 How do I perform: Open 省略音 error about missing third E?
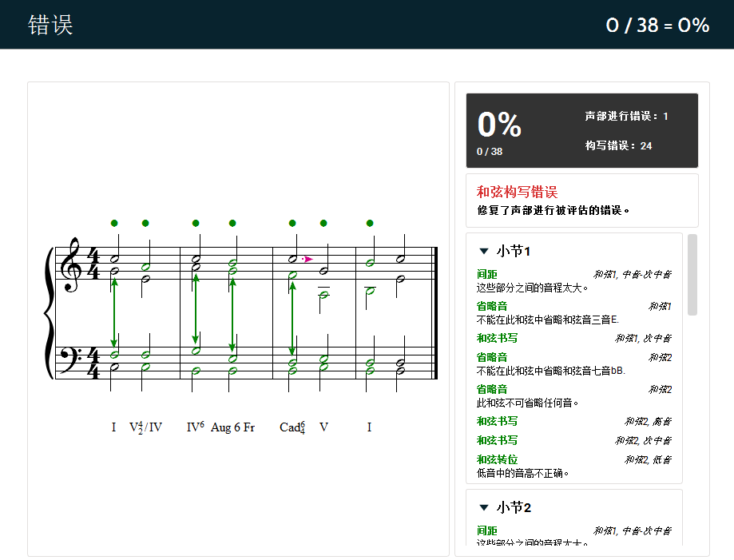coord(492,306)
